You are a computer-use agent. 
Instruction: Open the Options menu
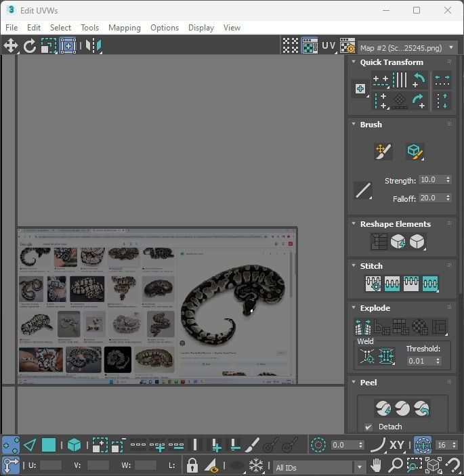[165, 28]
